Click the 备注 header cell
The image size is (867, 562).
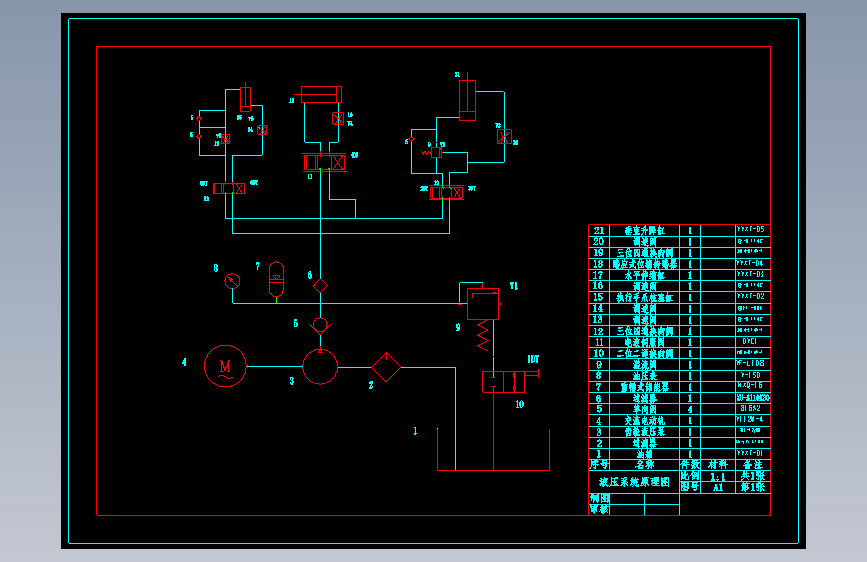[x=753, y=465]
